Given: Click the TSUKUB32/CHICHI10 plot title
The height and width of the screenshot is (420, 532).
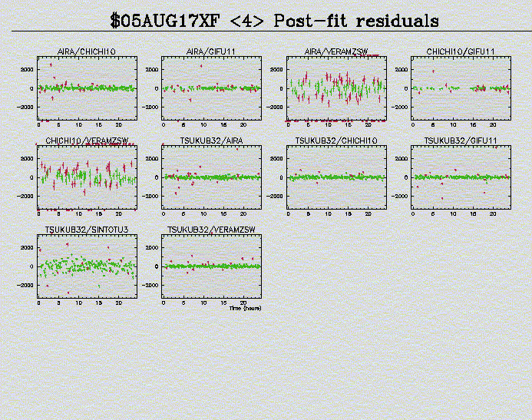Looking at the screenshot, I should pyautogui.click(x=336, y=141).
